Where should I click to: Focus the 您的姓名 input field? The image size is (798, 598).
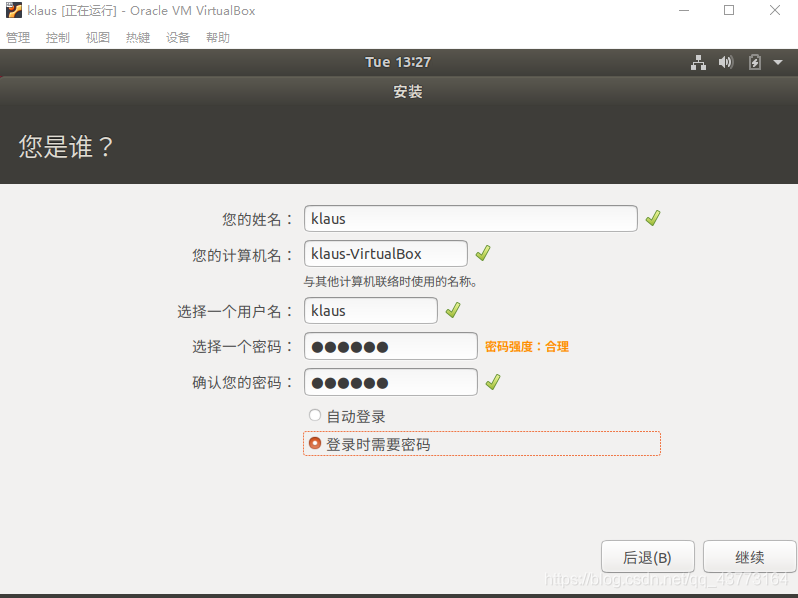tap(471, 218)
